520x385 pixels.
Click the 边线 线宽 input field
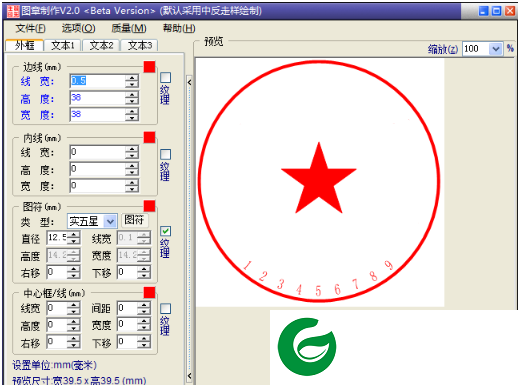(98, 81)
